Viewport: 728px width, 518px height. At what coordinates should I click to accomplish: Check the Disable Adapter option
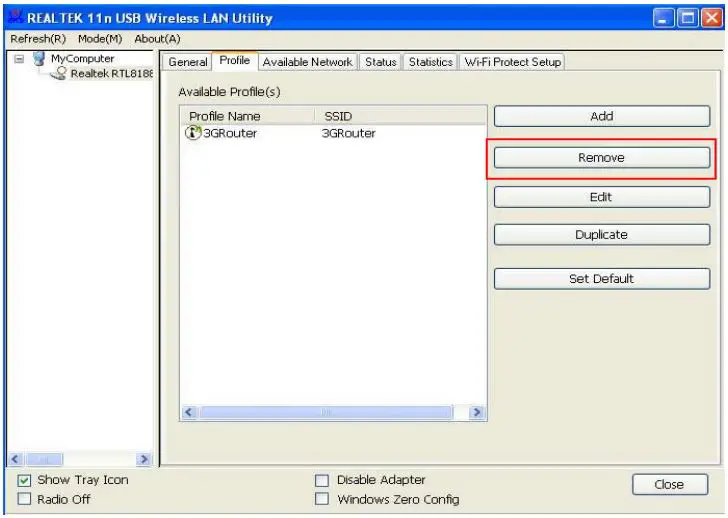(322, 480)
